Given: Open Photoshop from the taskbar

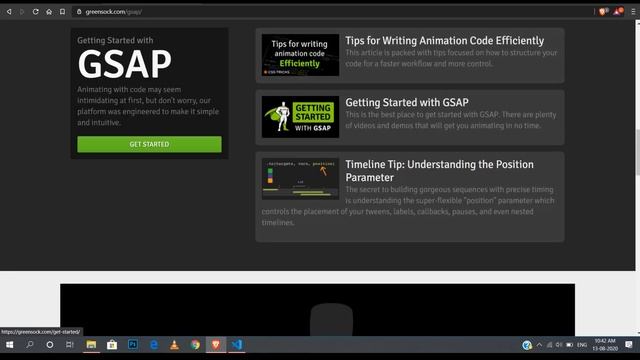Looking at the screenshot, I should (x=133, y=345).
